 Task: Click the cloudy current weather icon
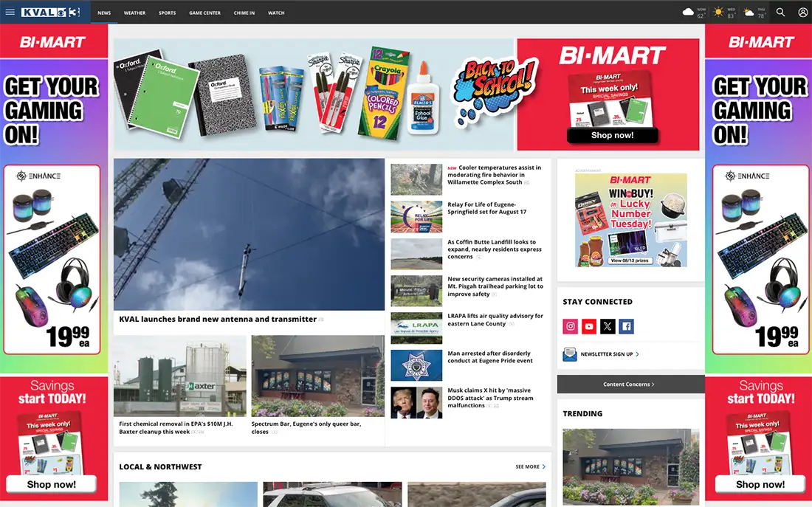pyautogui.click(x=688, y=12)
